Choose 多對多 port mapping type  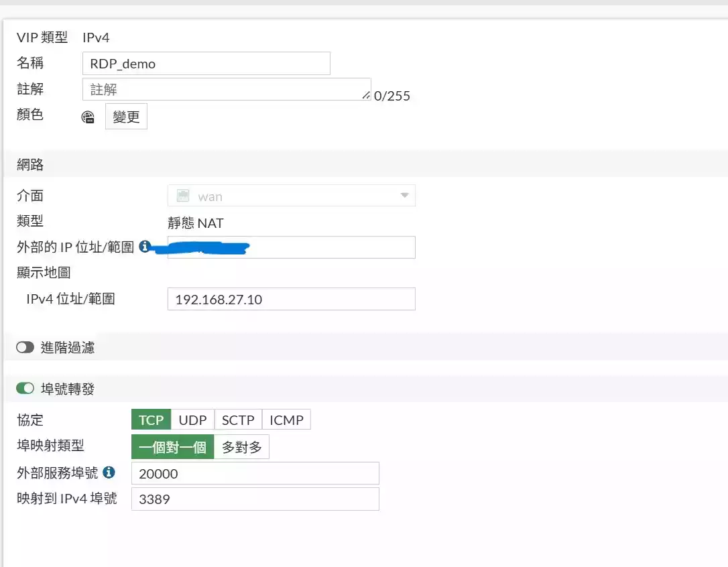point(241,447)
